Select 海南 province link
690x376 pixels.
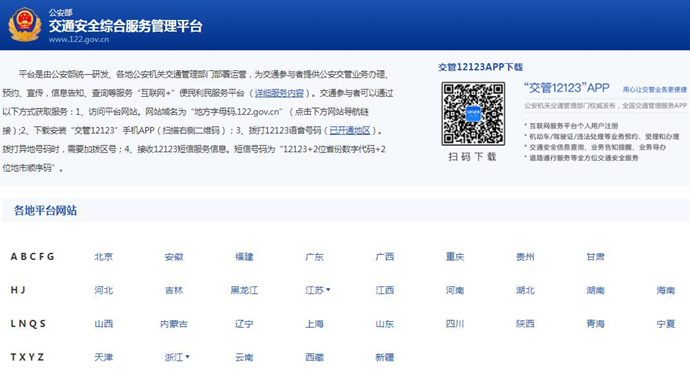[665, 290]
